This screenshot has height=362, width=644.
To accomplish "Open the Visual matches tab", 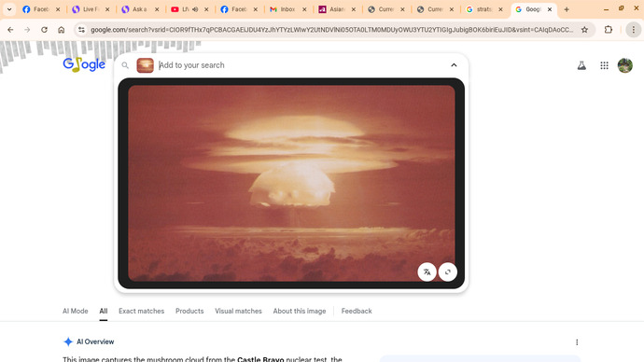I will point(238,311).
